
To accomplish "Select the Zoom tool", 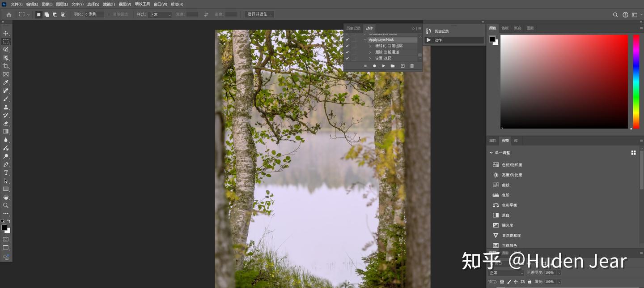I will [x=6, y=205].
